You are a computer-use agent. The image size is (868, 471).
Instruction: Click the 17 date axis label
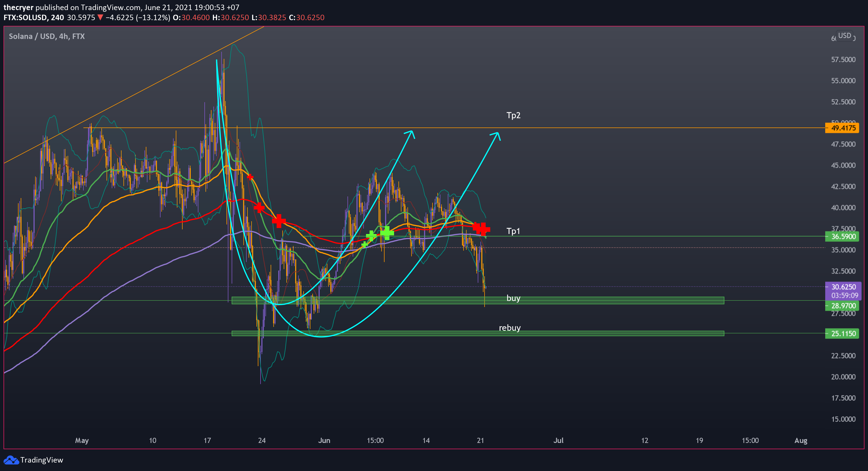tap(207, 441)
